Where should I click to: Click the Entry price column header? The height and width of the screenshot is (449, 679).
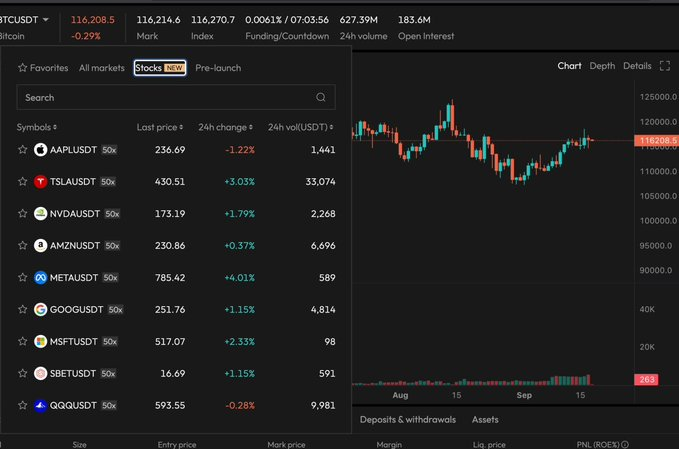pyautogui.click(x=177, y=445)
